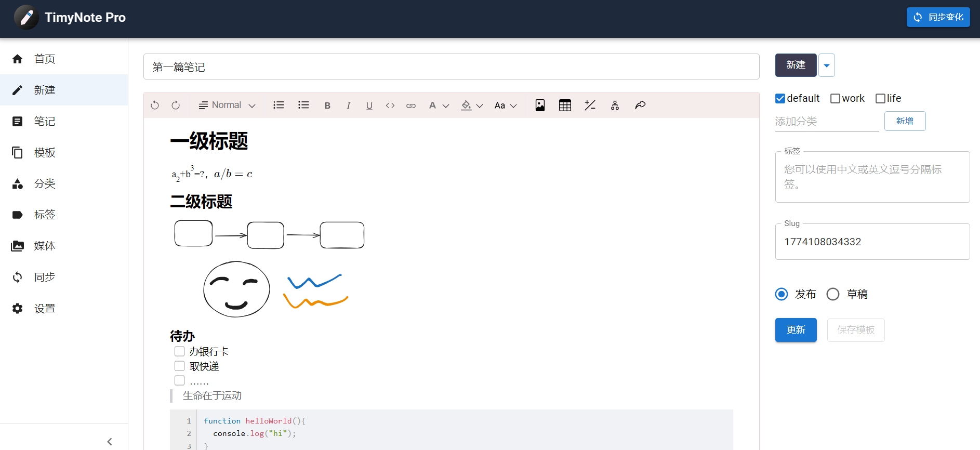Insert a diagram with the flowchart icon
The width and height of the screenshot is (980, 450).
[x=615, y=105]
